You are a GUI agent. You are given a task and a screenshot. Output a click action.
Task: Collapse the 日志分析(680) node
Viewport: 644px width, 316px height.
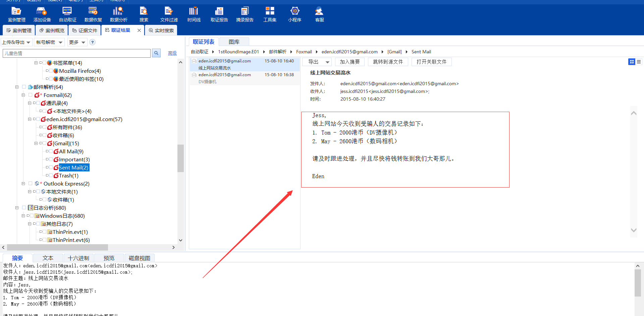17,208
